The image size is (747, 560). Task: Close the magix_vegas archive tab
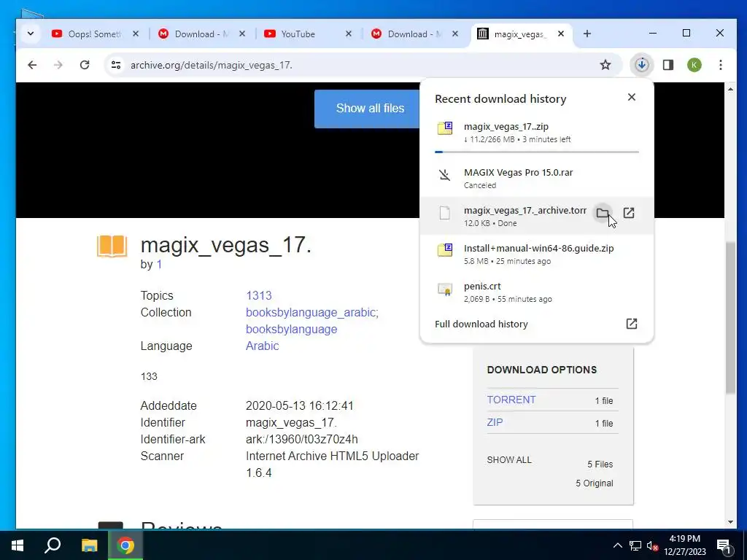click(x=561, y=34)
